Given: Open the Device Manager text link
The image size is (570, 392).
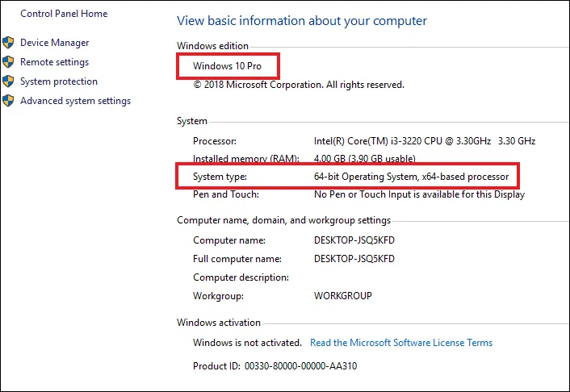Looking at the screenshot, I should (54, 43).
